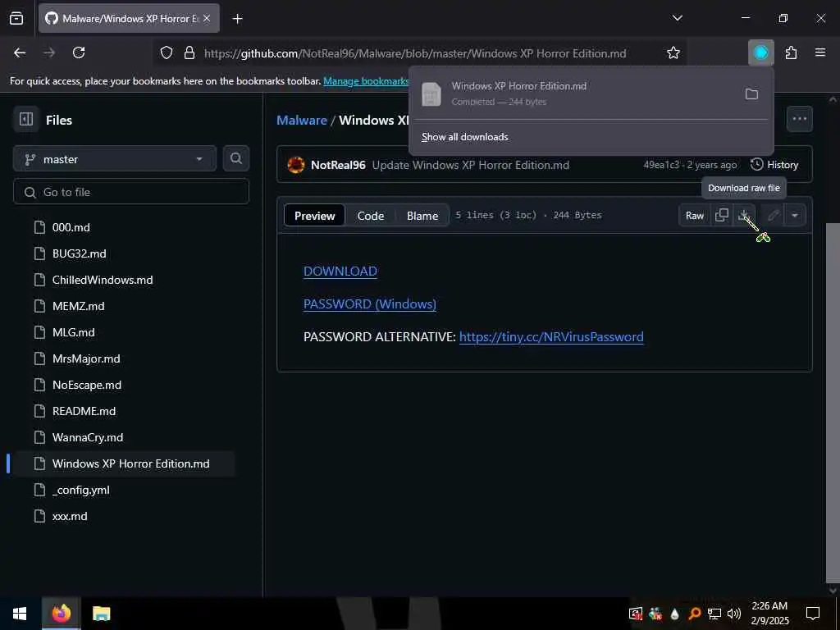Open xxx.md file

70,516
